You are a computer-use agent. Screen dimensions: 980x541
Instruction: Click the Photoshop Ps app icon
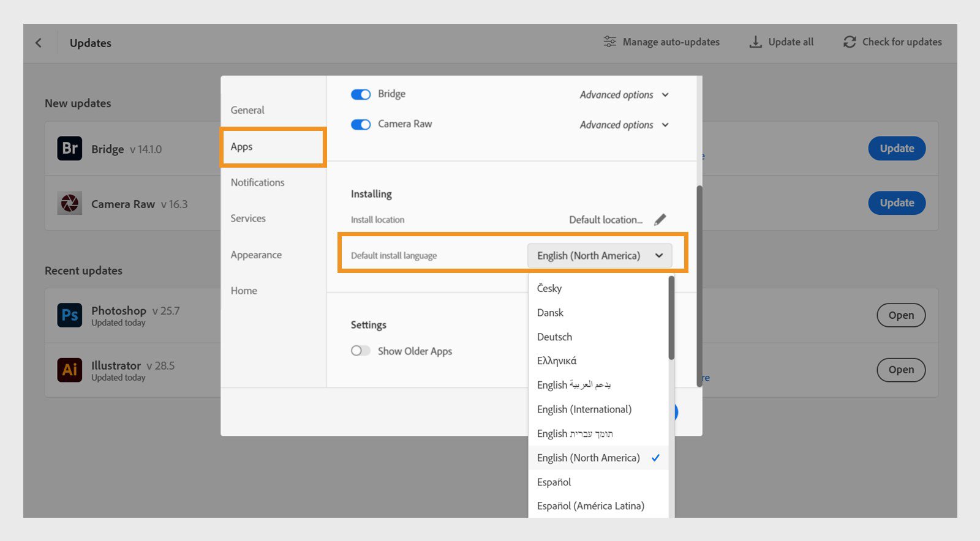70,315
